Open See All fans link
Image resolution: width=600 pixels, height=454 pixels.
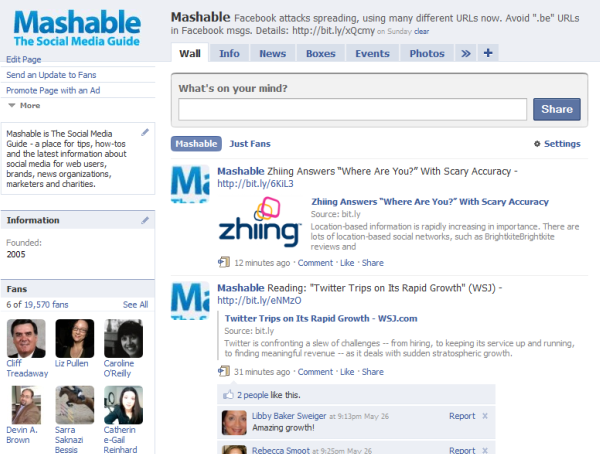pos(135,305)
